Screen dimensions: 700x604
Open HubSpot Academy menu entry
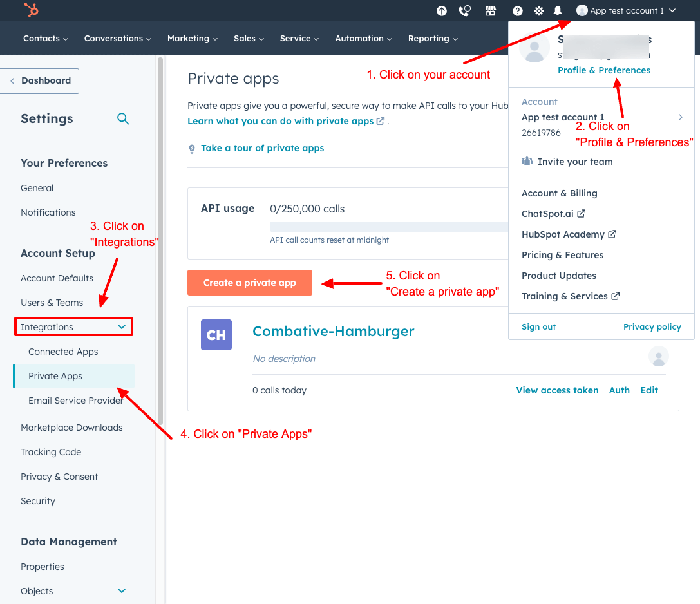563,234
